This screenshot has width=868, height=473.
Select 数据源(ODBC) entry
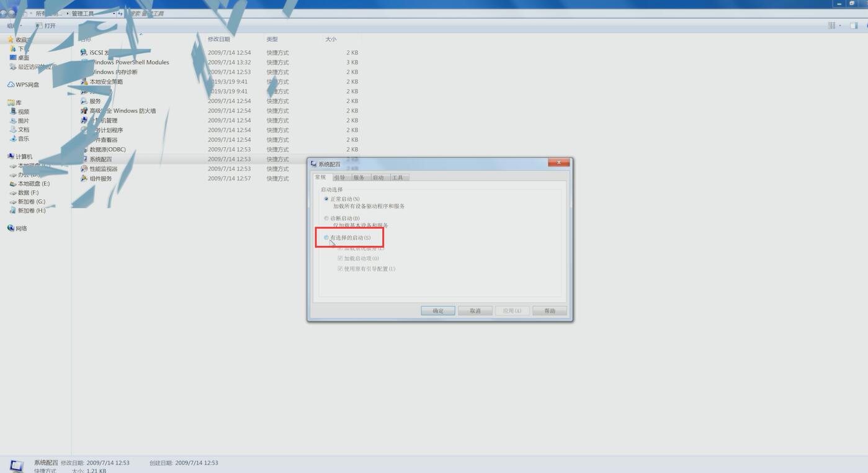pyautogui.click(x=108, y=150)
